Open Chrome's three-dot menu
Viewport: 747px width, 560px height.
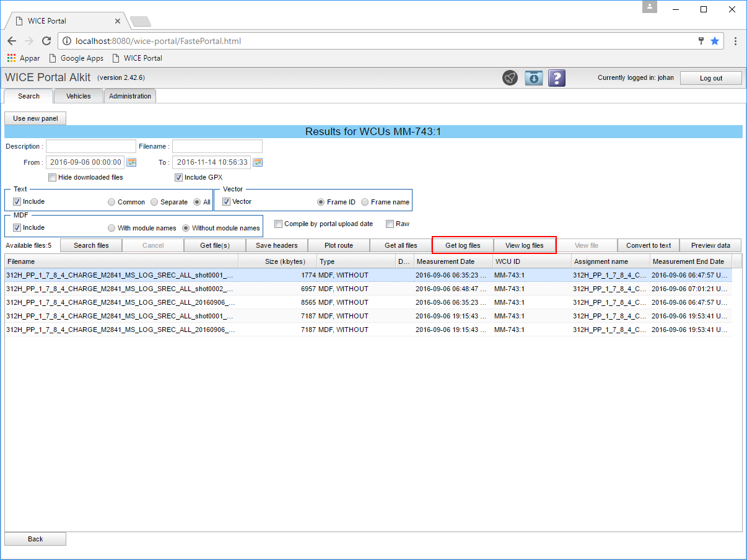pyautogui.click(x=735, y=41)
